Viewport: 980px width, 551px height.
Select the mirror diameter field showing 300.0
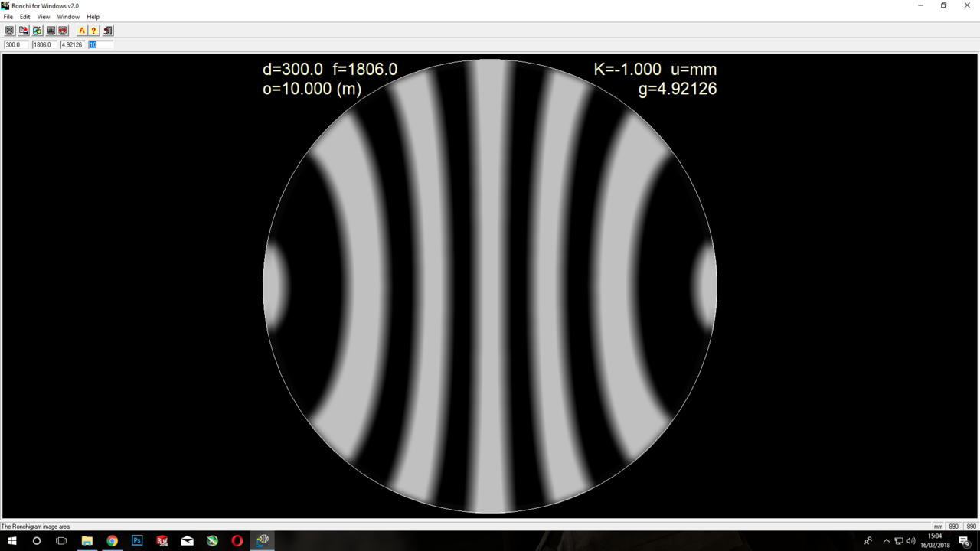15,44
